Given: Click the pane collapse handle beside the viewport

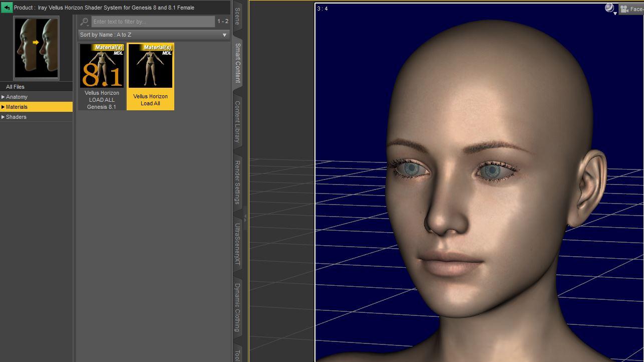Looking at the screenshot, I should [x=245, y=217].
